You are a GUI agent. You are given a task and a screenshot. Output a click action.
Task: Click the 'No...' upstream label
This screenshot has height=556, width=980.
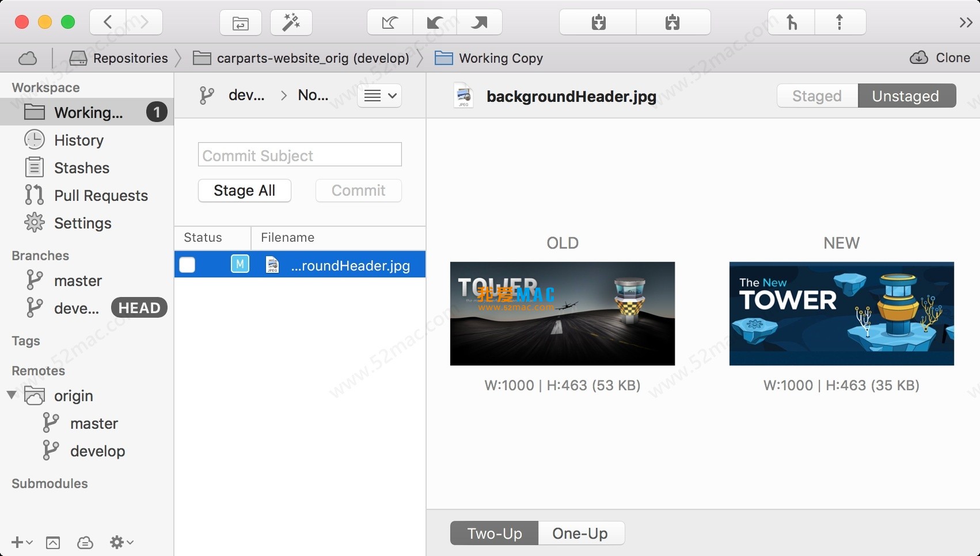coord(313,95)
